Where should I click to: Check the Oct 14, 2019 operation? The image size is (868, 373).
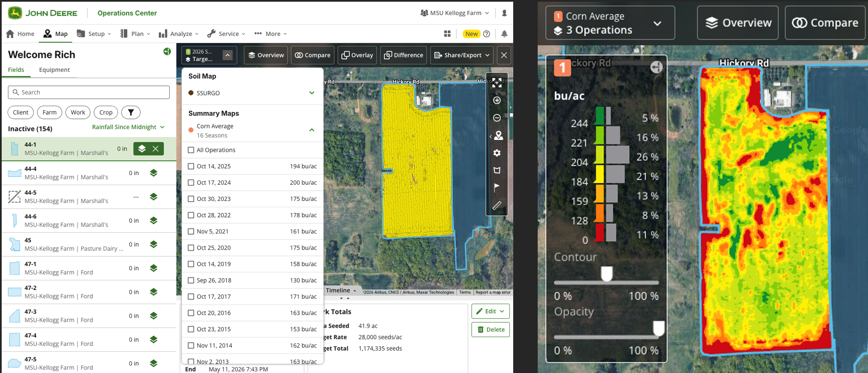pos(191,264)
